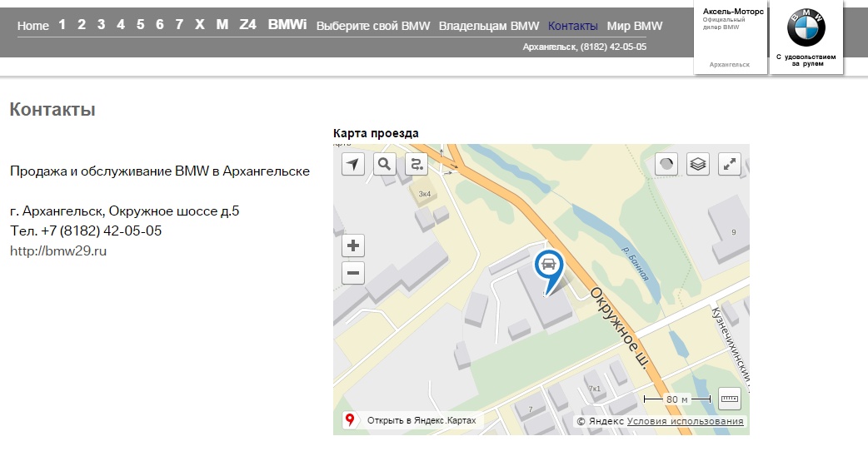The width and height of the screenshot is (868, 461).
Task: Open 'Выберите свой BMW' menu
Action: 373,26
